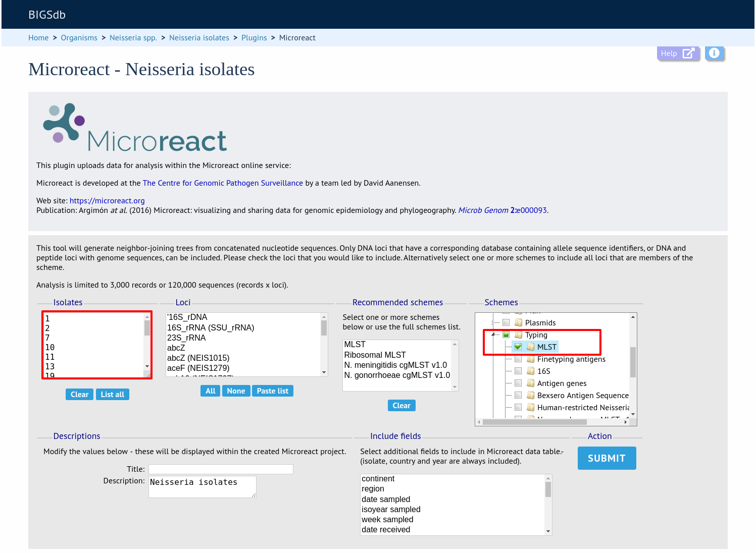Check the Human-restricted Neisseria checkbox
Screen dimensions: 756x553
[518, 408]
